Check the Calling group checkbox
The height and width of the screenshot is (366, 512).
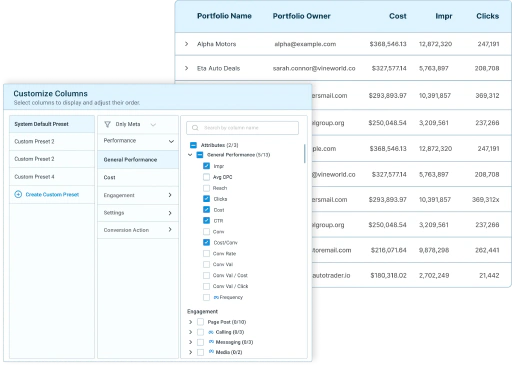point(200,332)
